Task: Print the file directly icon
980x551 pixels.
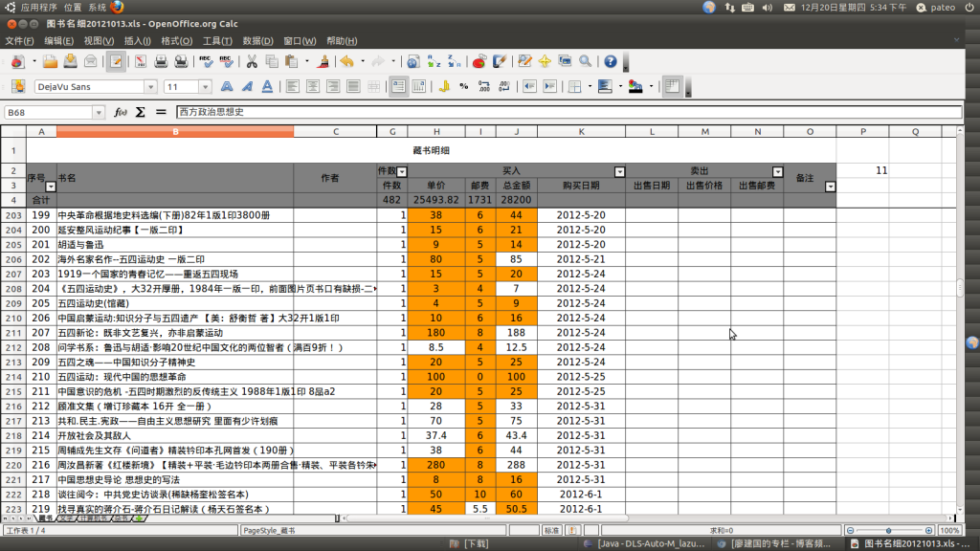Action: pyautogui.click(x=161, y=61)
